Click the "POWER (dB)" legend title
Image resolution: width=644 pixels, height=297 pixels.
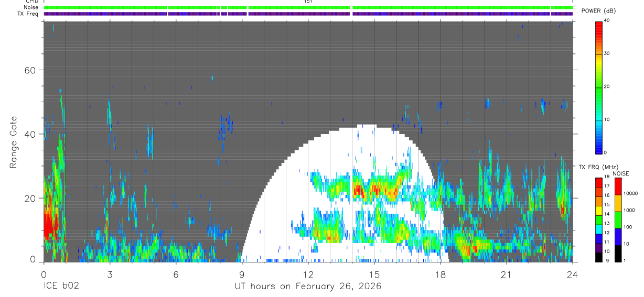[598, 11]
